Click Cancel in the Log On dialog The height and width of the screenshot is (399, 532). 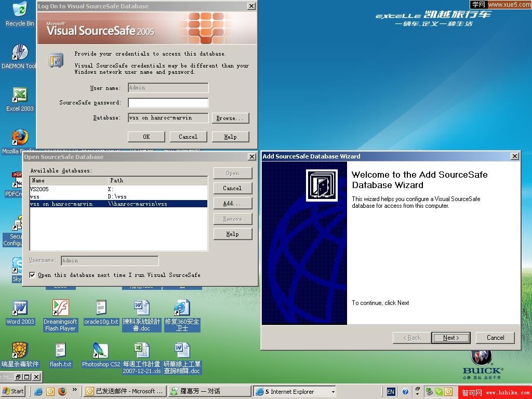188,137
